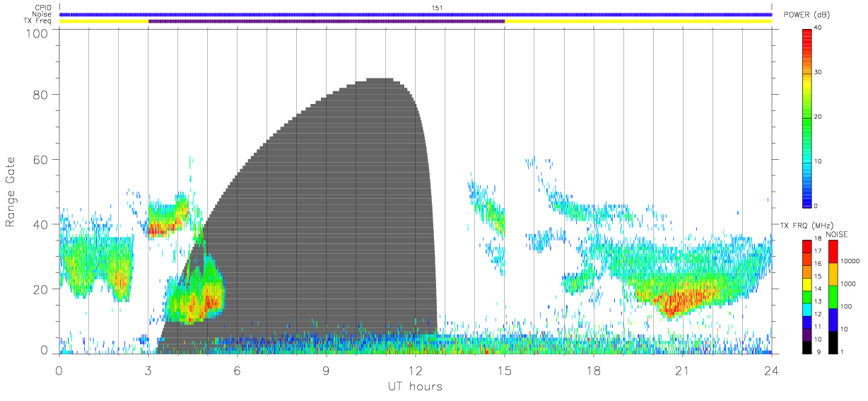868x401 pixels.
Task: Select the 'Noise' row label at top left
Action: pos(42,14)
